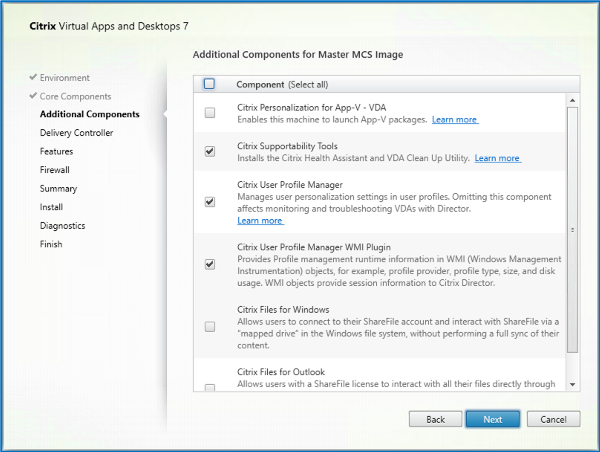The image size is (600, 452).
Task: Go to the Environment step
Action: (64, 77)
